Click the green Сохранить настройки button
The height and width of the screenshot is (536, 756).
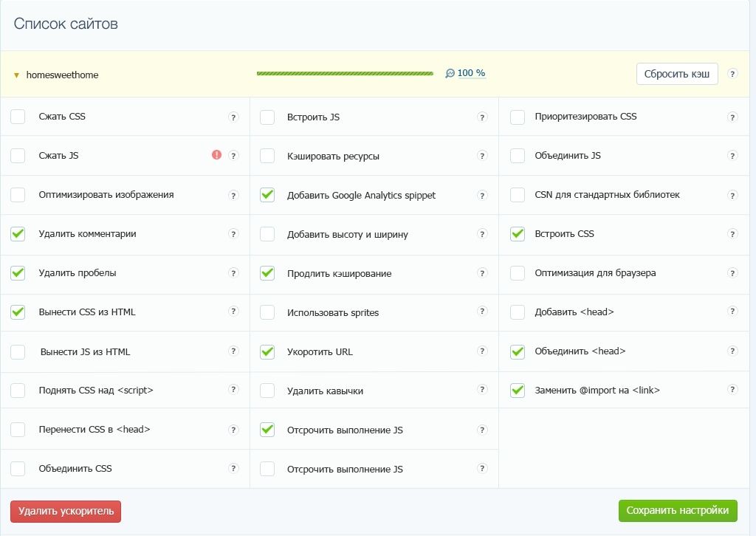click(x=677, y=511)
